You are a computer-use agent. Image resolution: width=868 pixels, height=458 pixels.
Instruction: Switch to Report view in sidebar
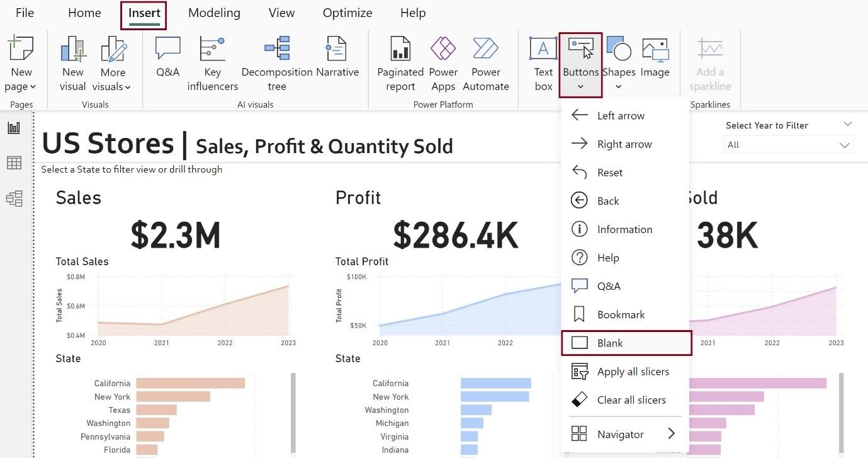pyautogui.click(x=14, y=128)
